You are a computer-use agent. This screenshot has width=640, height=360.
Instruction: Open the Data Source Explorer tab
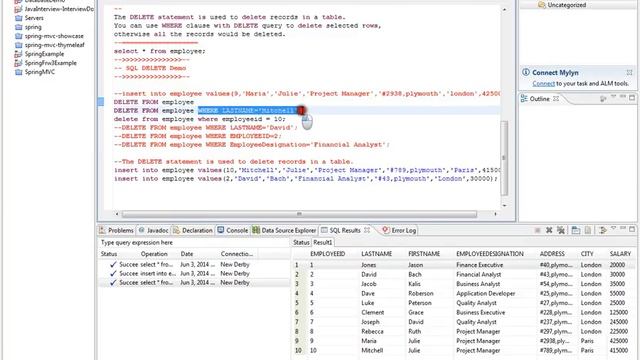284,230
